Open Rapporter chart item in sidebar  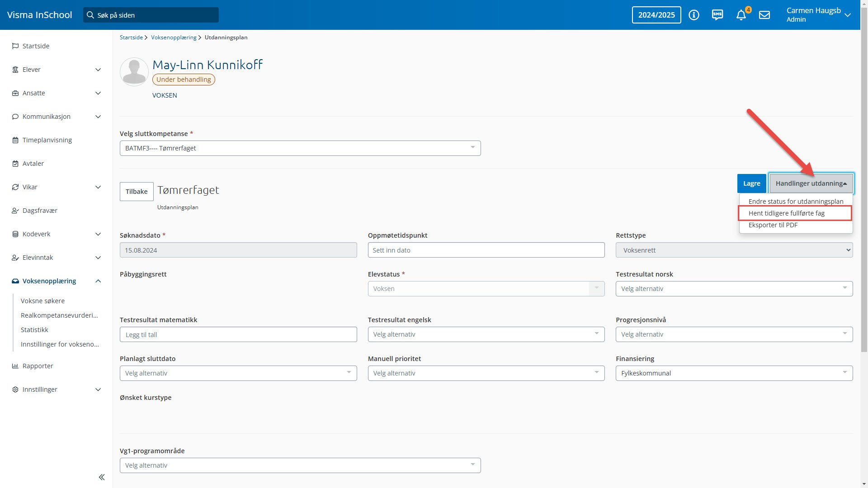pos(38,366)
